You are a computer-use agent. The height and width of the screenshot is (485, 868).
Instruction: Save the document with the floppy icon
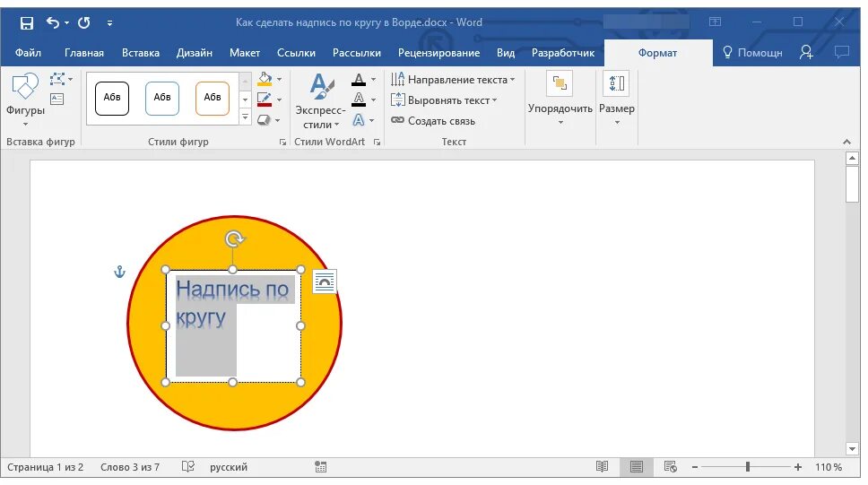27,22
